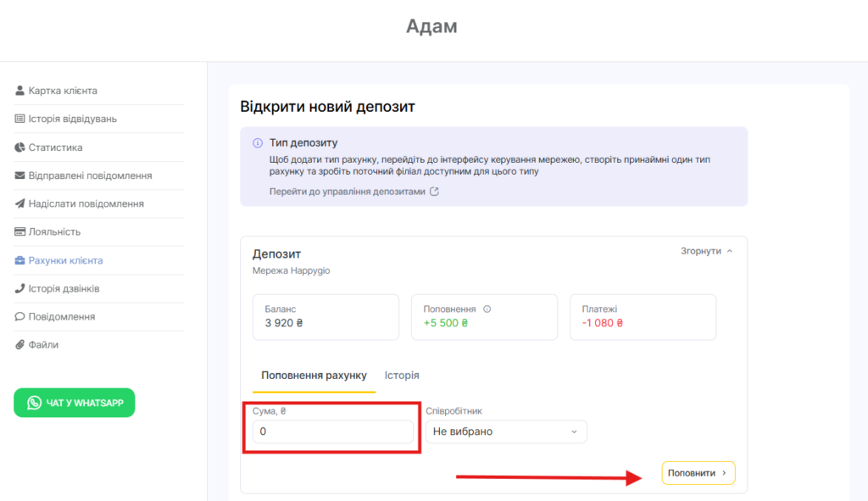
Task: Open the ЧАТ У WHATSAPP button
Action: click(74, 403)
